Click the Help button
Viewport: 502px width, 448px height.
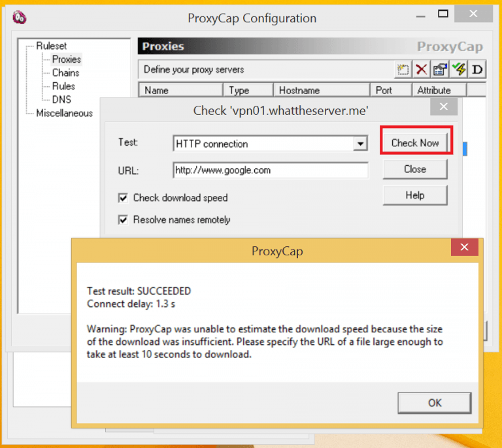coord(415,195)
